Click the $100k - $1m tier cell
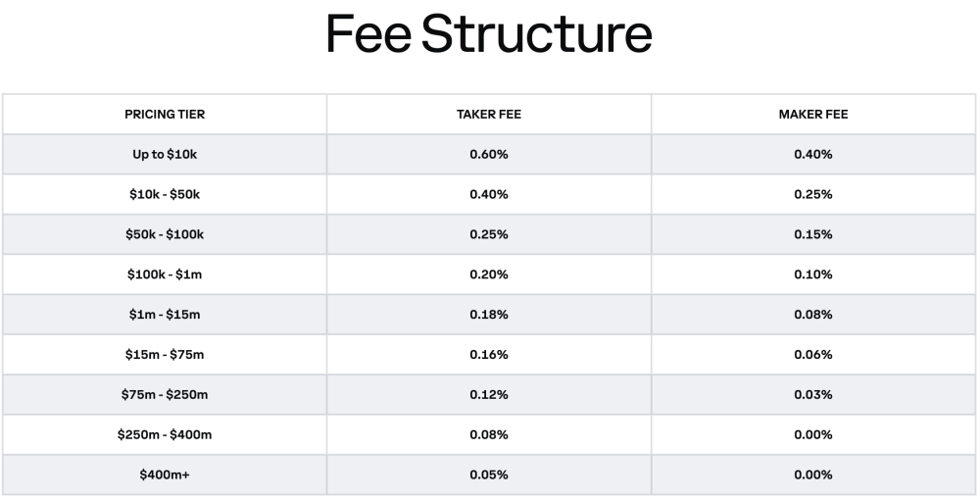This screenshot has height=499, width=980. click(x=165, y=274)
